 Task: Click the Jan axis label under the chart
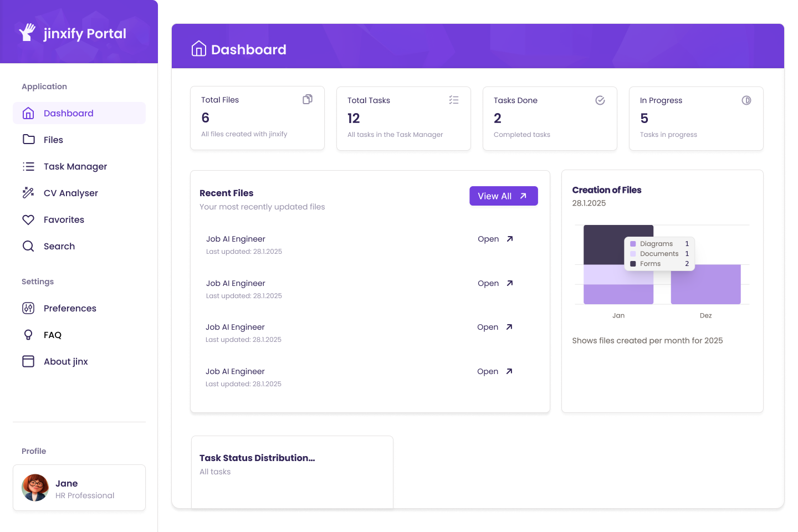click(618, 315)
